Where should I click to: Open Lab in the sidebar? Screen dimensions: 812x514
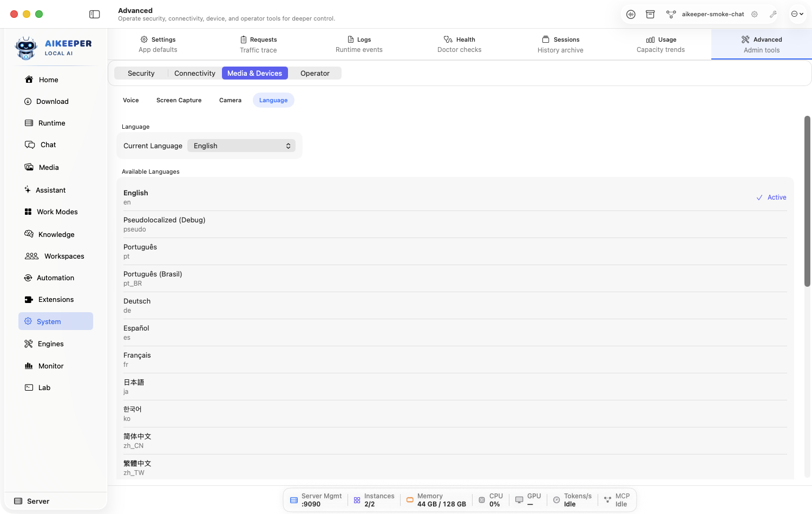coord(55,387)
